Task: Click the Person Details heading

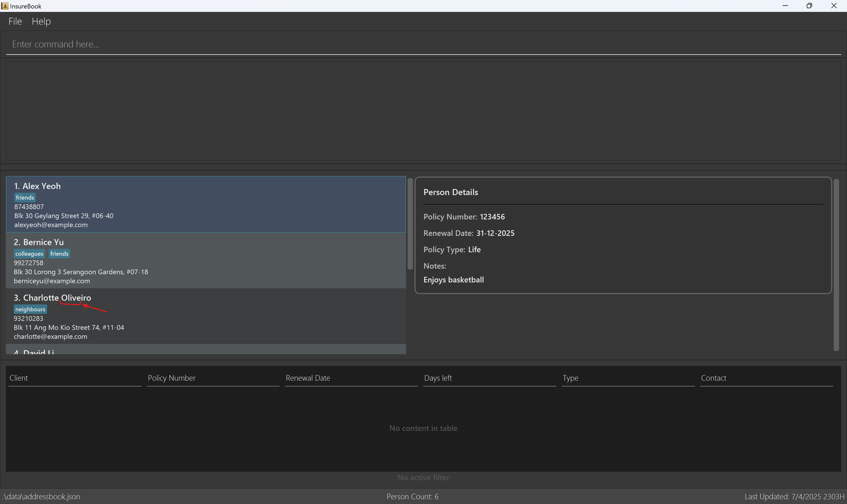Action: 451,192
